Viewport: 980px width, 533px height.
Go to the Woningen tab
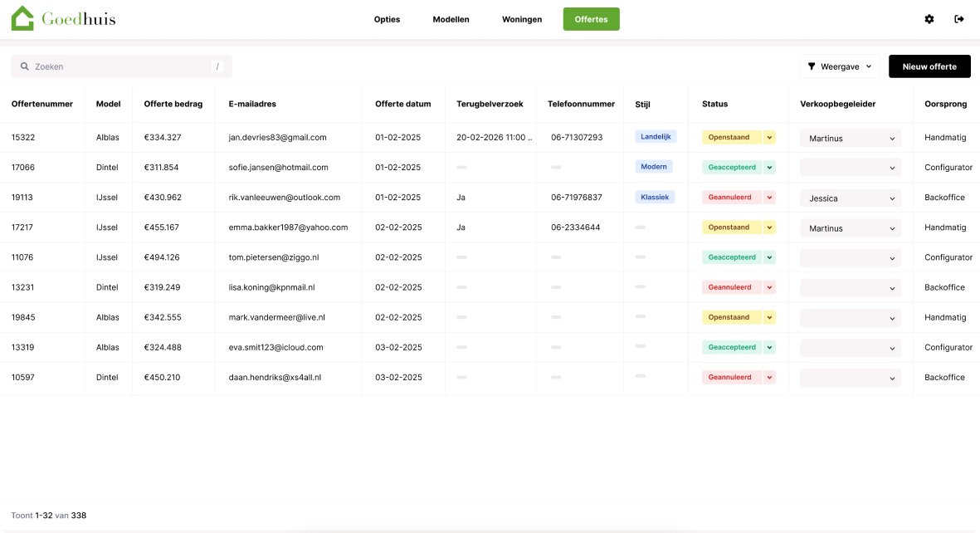pyautogui.click(x=522, y=19)
